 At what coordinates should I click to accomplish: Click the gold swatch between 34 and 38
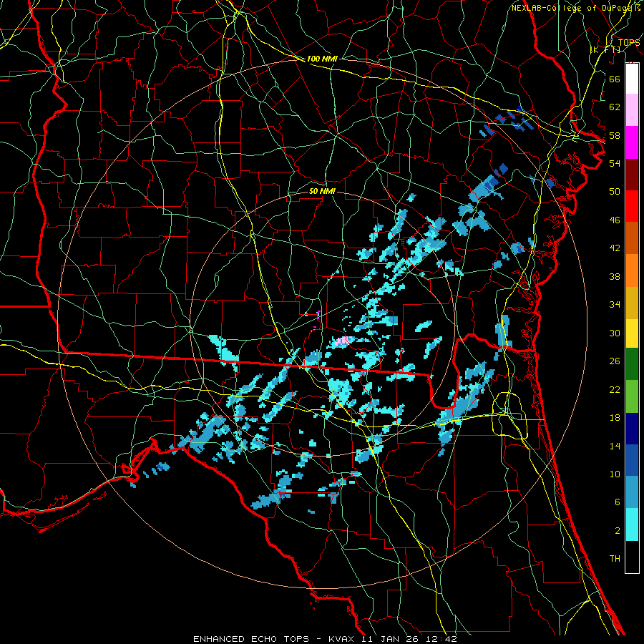click(x=632, y=302)
